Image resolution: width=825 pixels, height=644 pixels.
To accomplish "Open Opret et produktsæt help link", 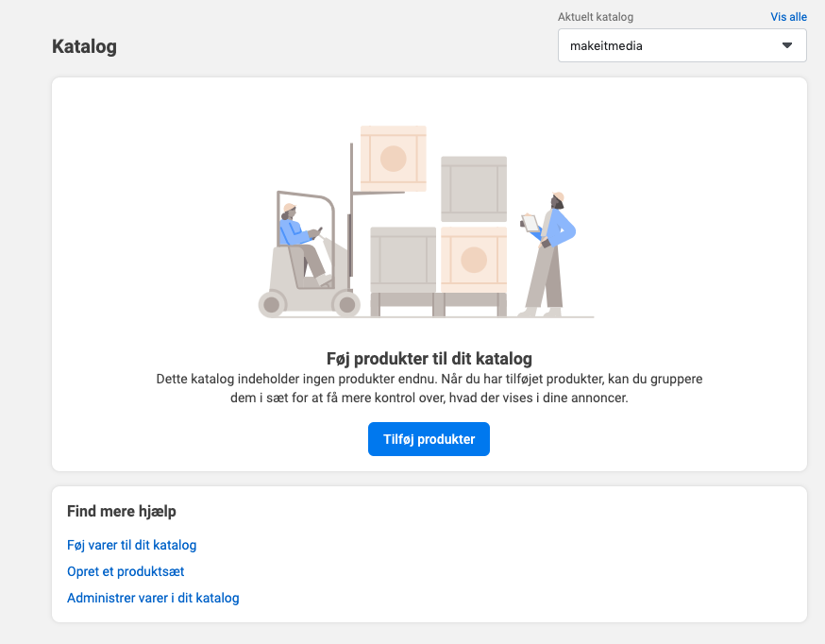I will tap(126, 571).
